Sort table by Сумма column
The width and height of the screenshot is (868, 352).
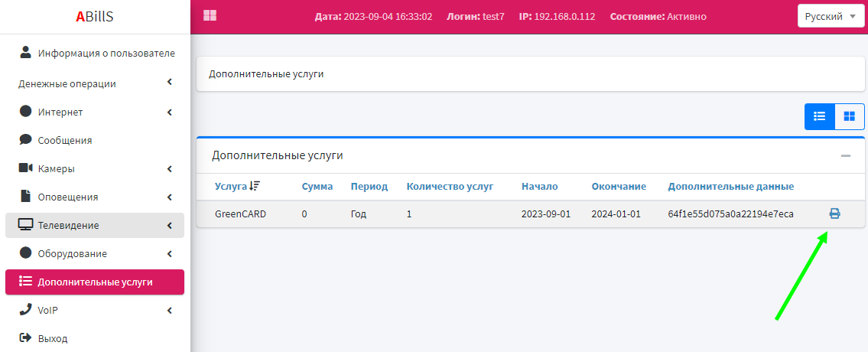coord(317,186)
